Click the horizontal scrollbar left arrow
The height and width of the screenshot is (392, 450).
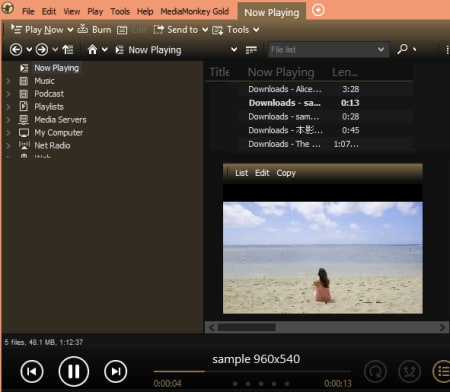[x=211, y=327]
